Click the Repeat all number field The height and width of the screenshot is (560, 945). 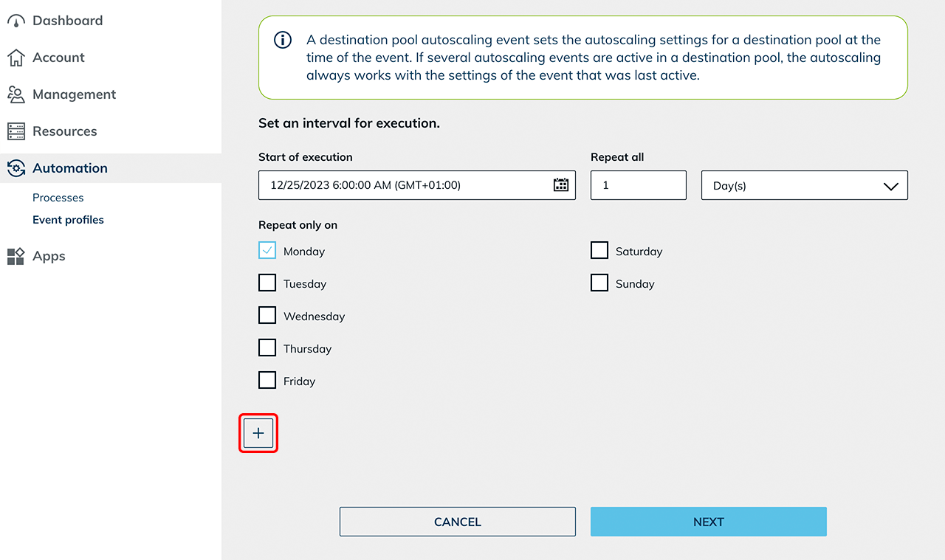tap(638, 185)
